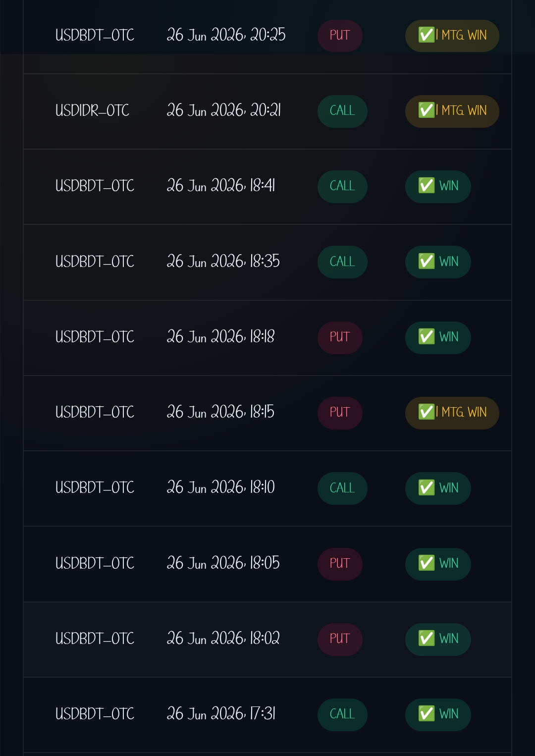The width and height of the screenshot is (535, 756).
Task: Click checkmark icon in 18:18 WIN badge
Action: click(427, 337)
